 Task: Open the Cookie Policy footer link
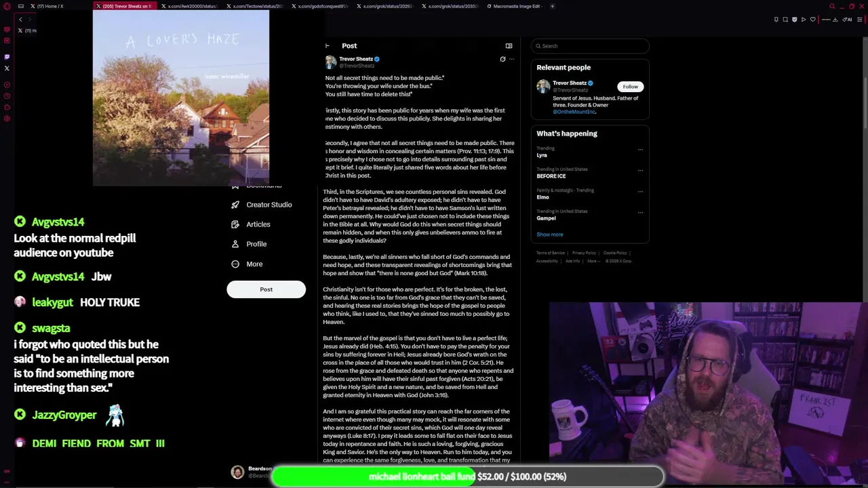(615, 253)
